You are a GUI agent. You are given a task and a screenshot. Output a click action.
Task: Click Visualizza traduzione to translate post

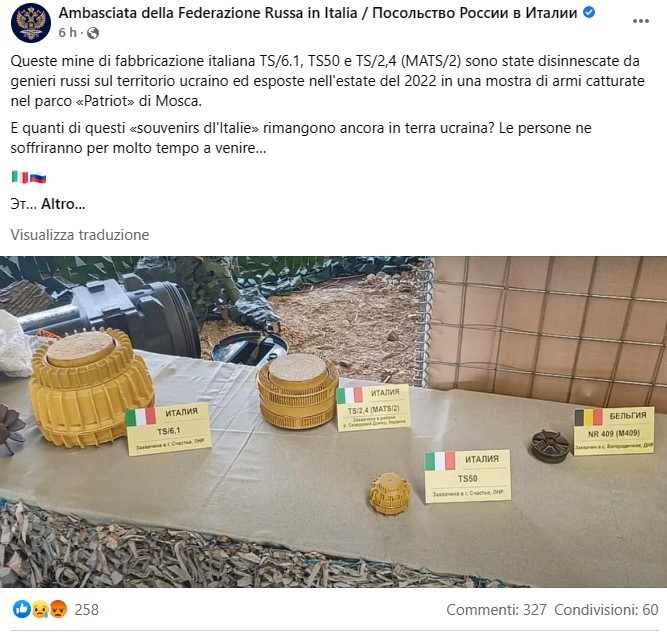(x=80, y=235)
